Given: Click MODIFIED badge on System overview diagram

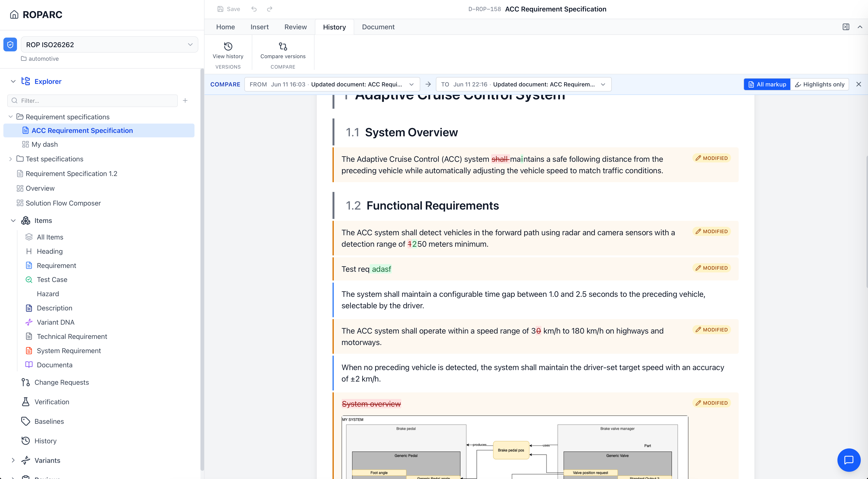Looking at the screenshot, I should 712,403.
